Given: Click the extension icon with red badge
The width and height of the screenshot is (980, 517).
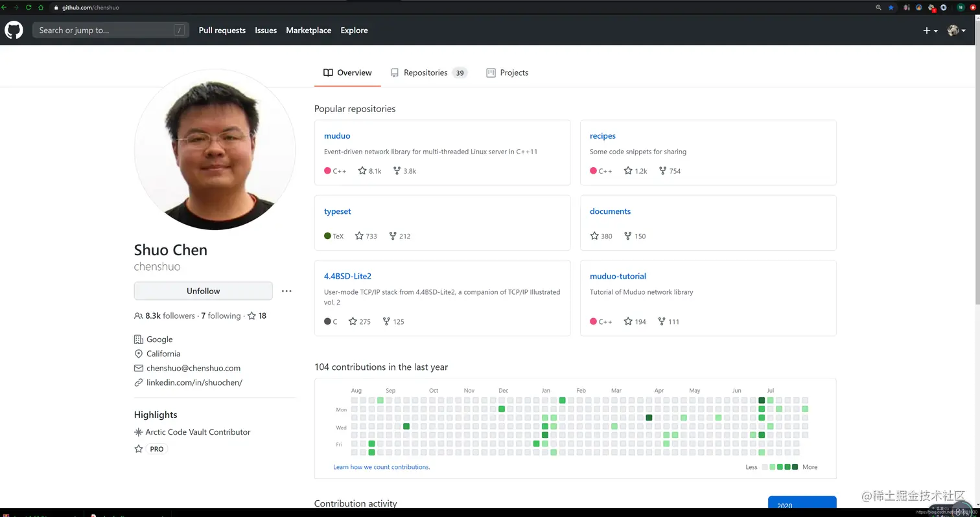Looking at the screenshot, I should click(931, 8).
